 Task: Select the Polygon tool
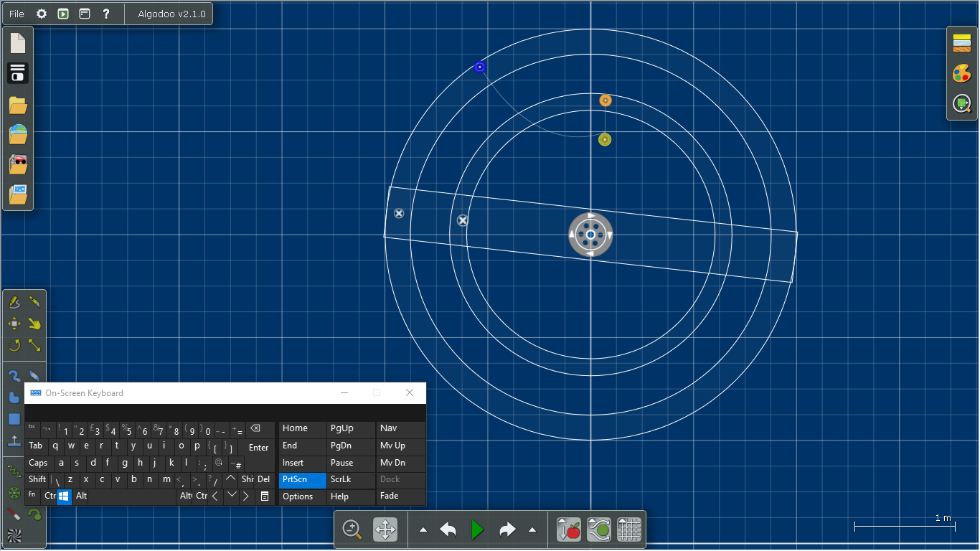14,397
